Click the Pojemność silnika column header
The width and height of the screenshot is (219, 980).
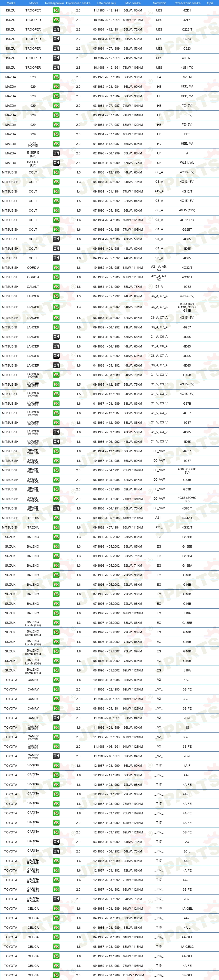(78, 3)
